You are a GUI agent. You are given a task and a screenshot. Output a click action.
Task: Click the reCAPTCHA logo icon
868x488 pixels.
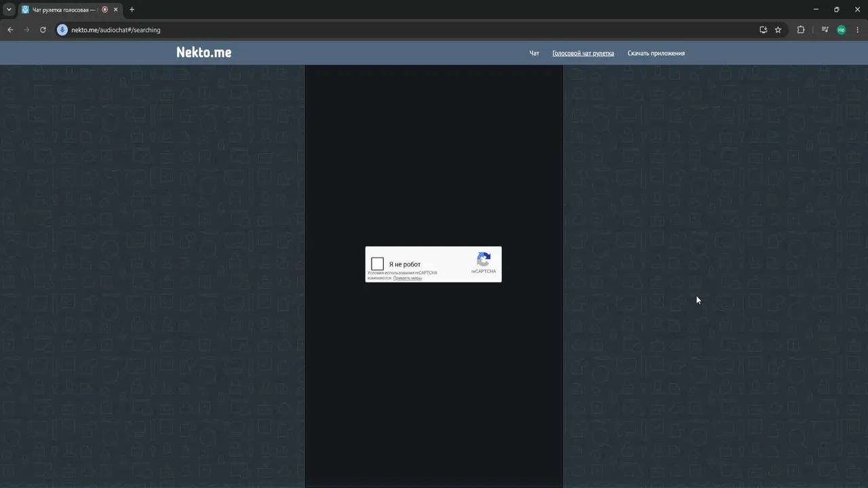484,260
